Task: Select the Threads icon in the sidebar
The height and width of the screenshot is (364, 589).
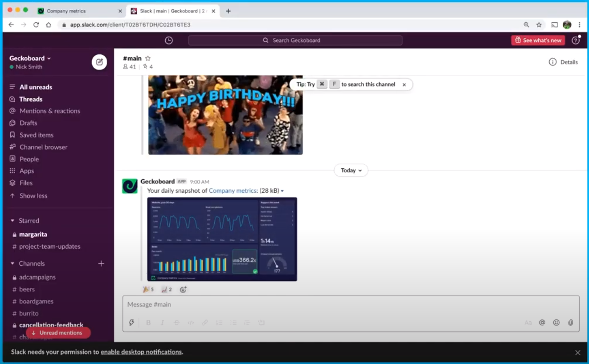Action: tap(31, 99)
